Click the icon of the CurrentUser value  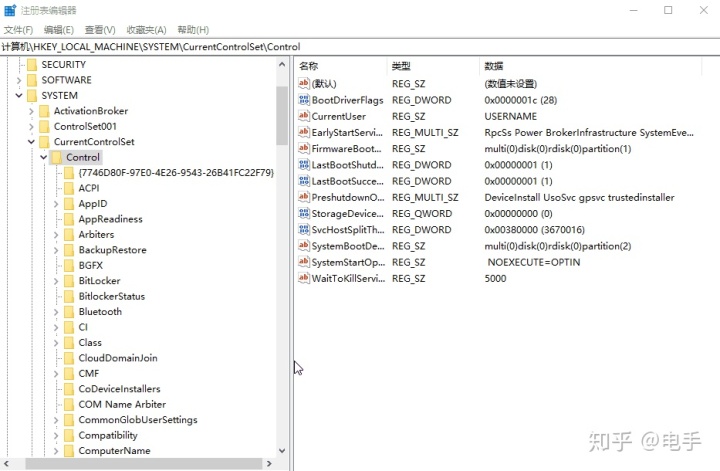[x=304, y=116]
